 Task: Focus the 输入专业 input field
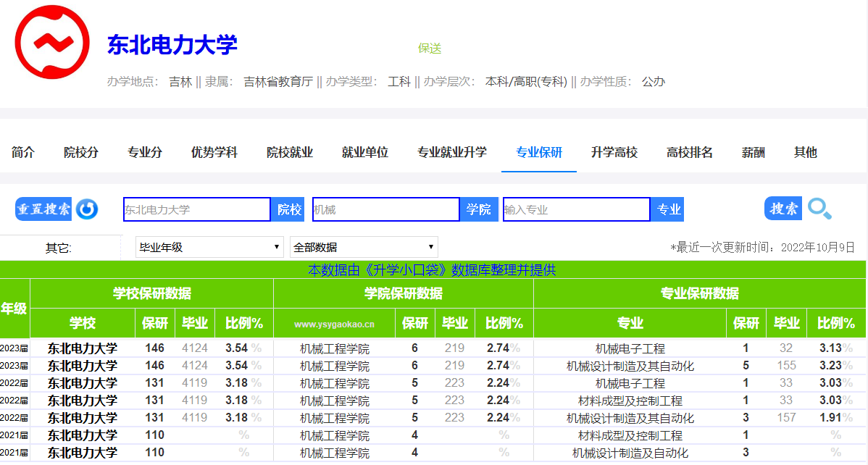pos(576,209)
